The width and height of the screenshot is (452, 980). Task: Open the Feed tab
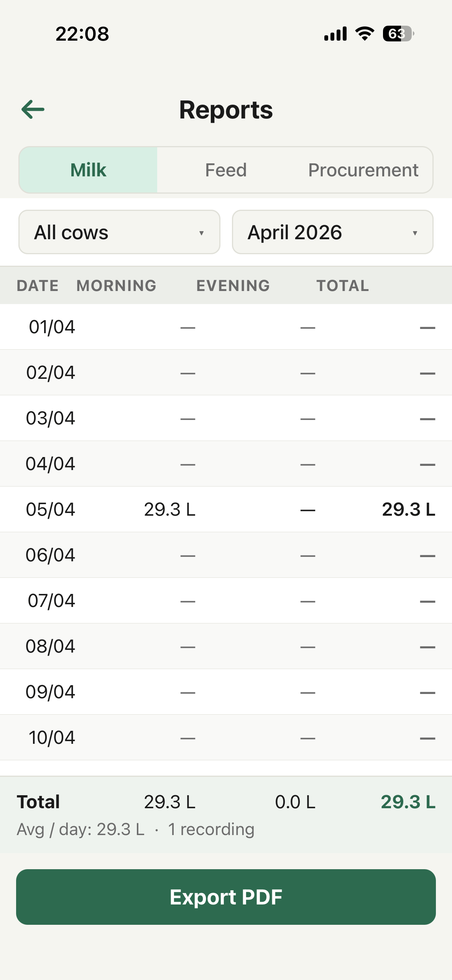coord(226,170)
